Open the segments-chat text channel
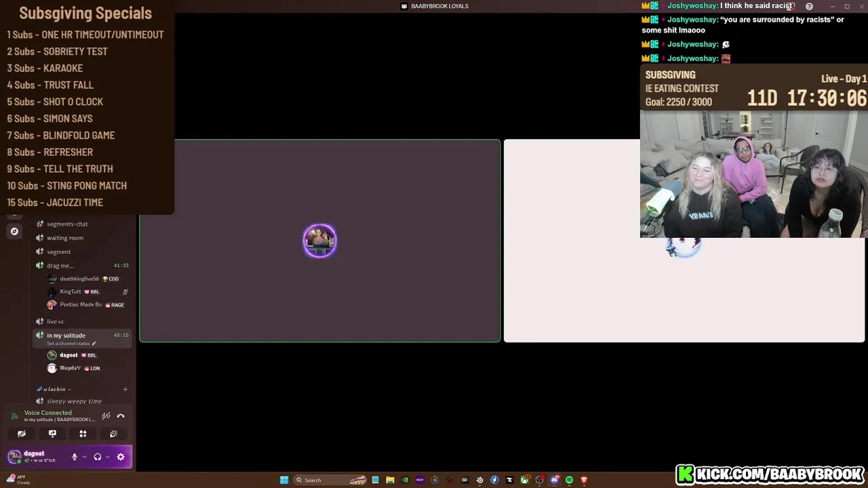 pos(67,224)
